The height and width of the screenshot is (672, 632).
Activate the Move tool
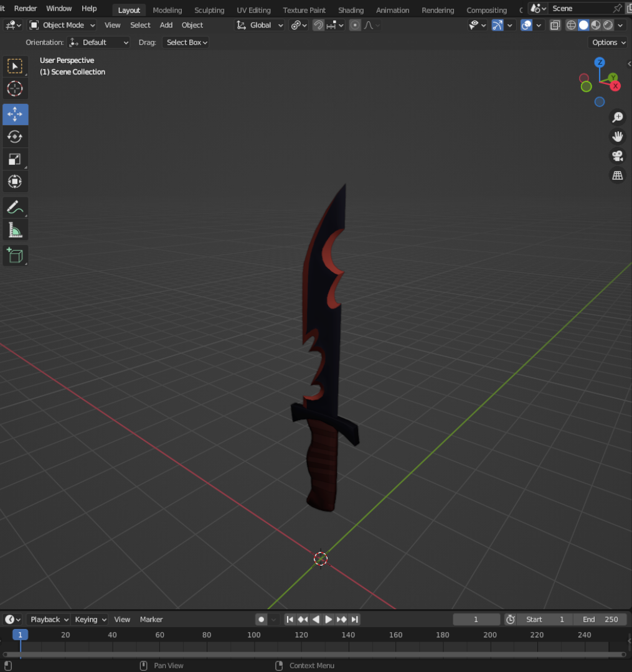15,114
